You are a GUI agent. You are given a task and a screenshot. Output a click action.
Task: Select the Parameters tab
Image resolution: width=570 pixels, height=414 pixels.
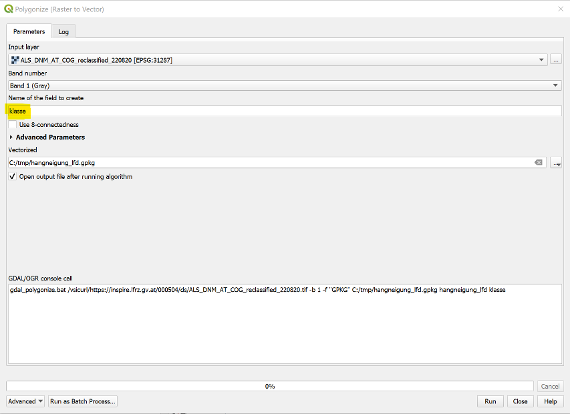(x=29, y=31)
